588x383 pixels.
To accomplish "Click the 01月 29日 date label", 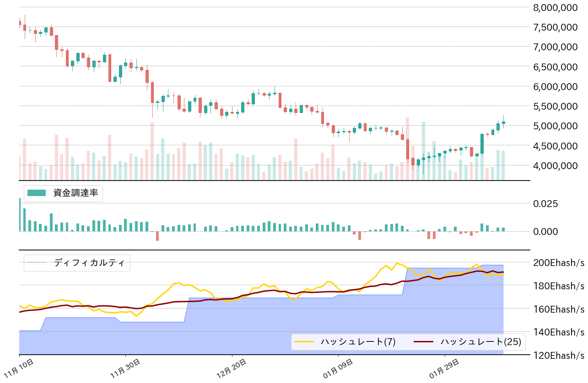I will [444, 370].
